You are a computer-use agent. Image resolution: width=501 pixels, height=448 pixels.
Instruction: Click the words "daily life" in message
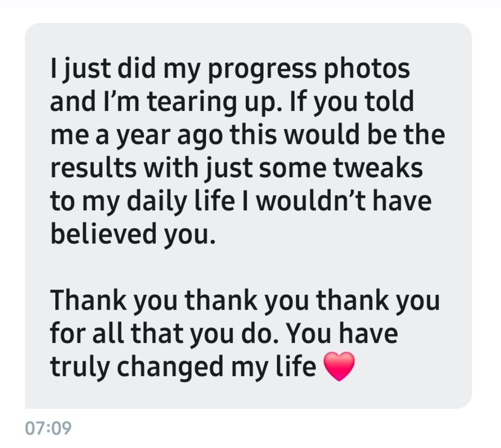(181, 201)
